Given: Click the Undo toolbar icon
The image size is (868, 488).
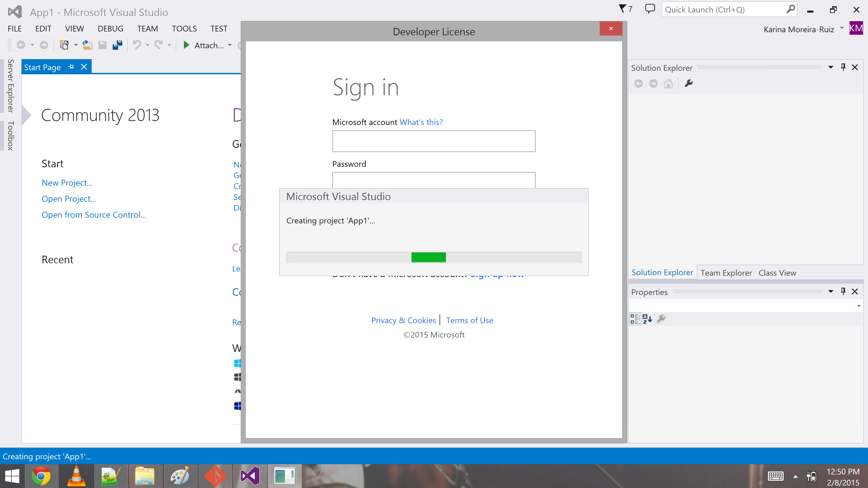Looking at the screenshot, I should [136, 45].
